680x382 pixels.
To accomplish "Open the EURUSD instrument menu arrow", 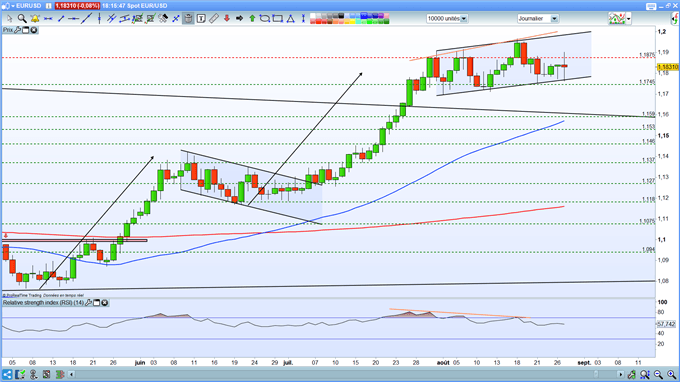I will [13, 6].
